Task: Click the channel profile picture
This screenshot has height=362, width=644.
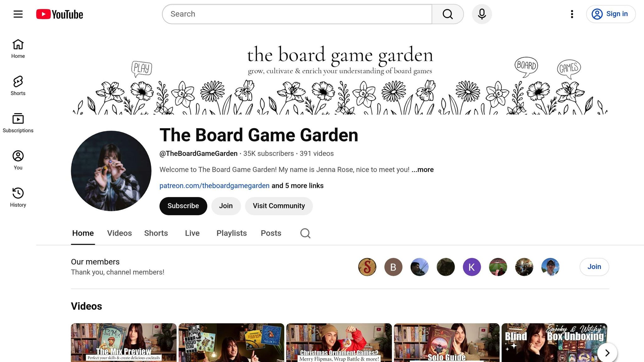Action: pyautogui.click(x=111, y=171)
